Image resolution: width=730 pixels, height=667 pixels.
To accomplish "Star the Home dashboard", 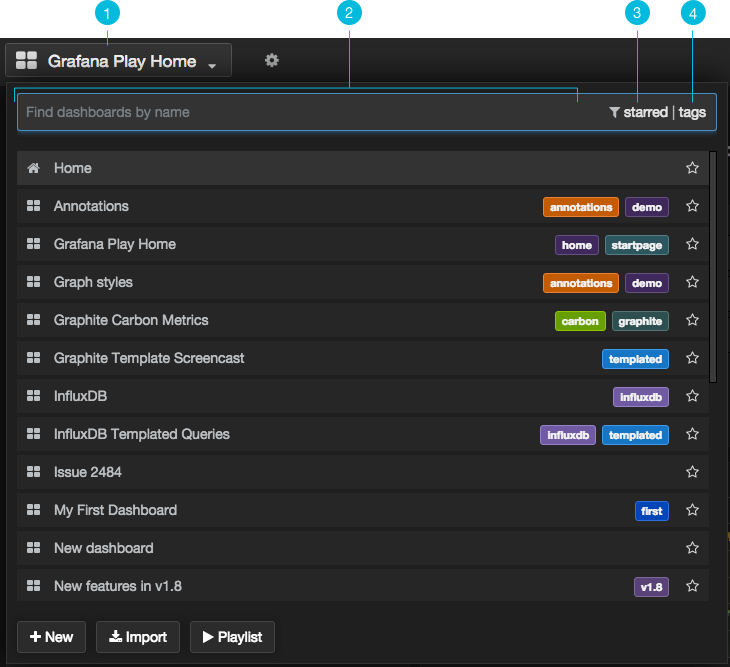I will [x=692, y=168].
